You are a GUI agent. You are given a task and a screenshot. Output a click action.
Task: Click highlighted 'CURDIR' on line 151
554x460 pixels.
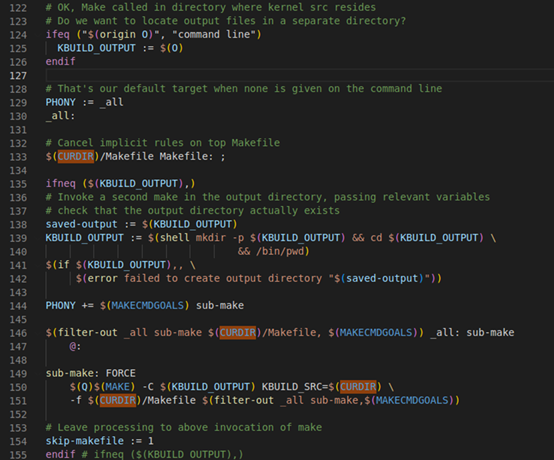[118, 400]
